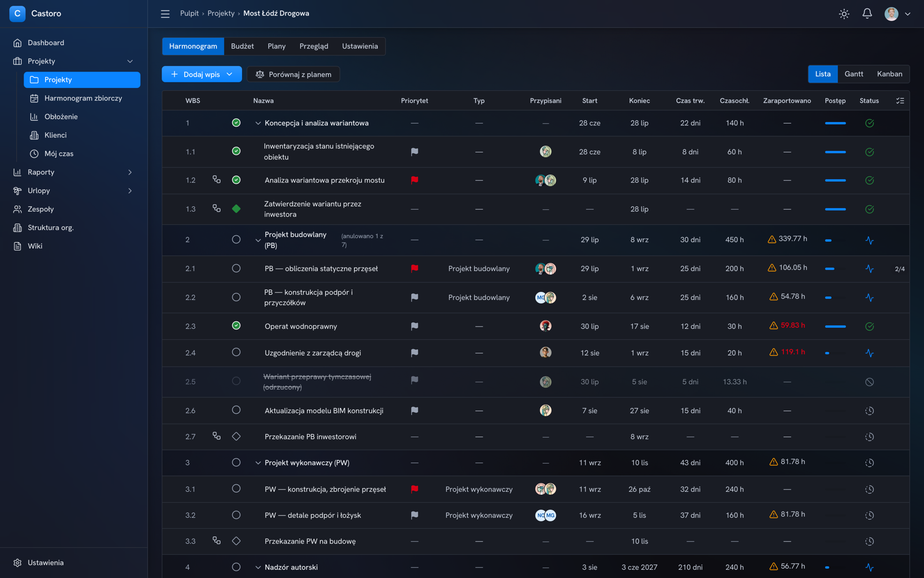Click red priority flag of PB obliczenia statyczne
924x578 pixels.
coord(415,269)
